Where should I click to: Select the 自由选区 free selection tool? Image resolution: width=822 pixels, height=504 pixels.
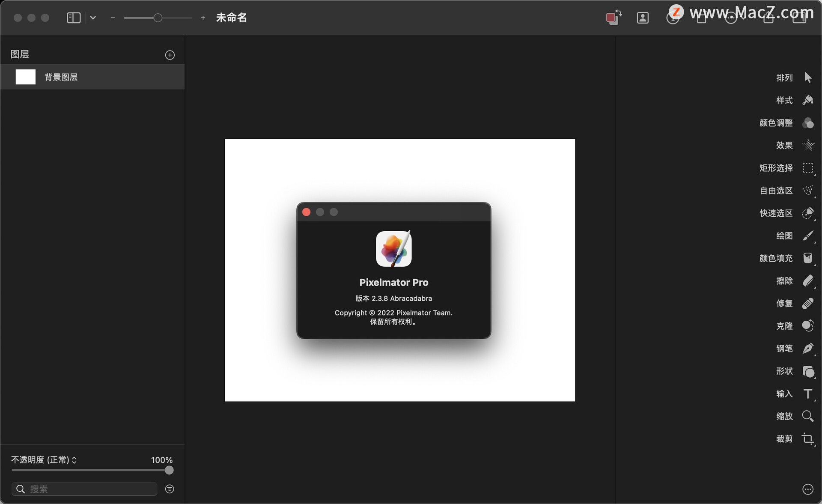[x=807, y=191]
